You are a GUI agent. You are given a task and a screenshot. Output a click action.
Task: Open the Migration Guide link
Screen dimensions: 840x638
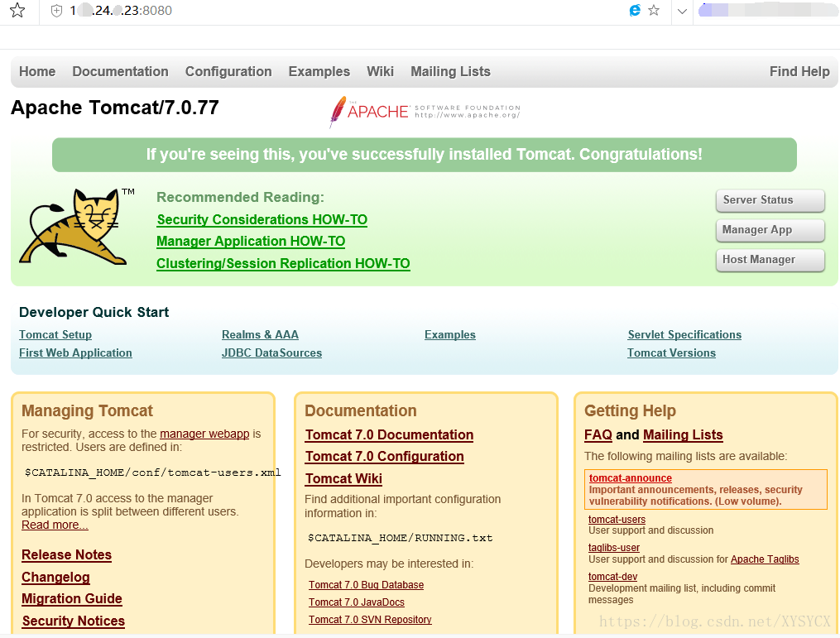click(72, 599)
